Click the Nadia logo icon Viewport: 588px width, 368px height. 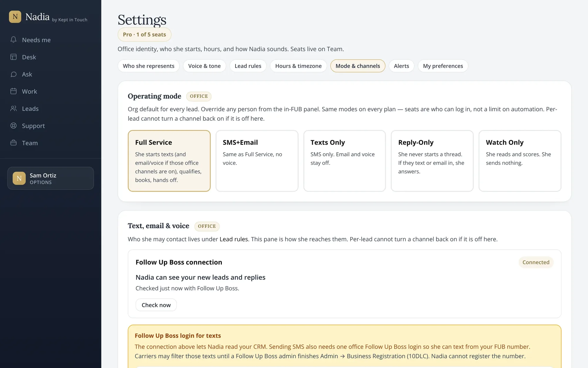click(15, 17)
